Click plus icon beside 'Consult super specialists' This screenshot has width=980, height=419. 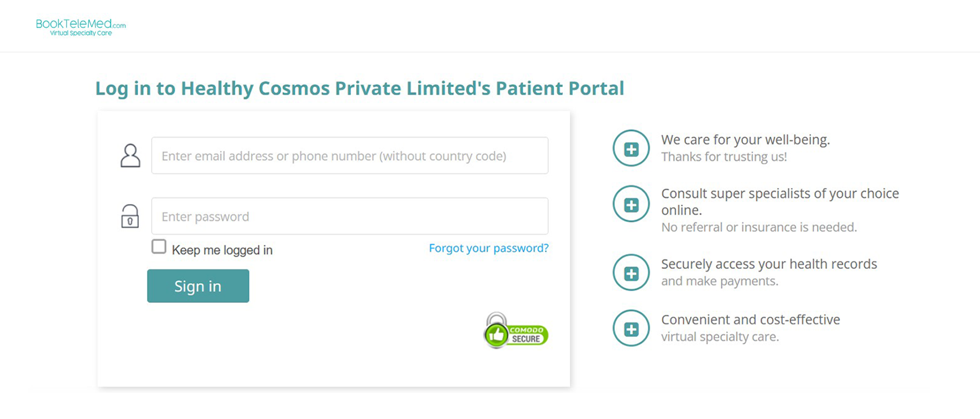point(631,204)
